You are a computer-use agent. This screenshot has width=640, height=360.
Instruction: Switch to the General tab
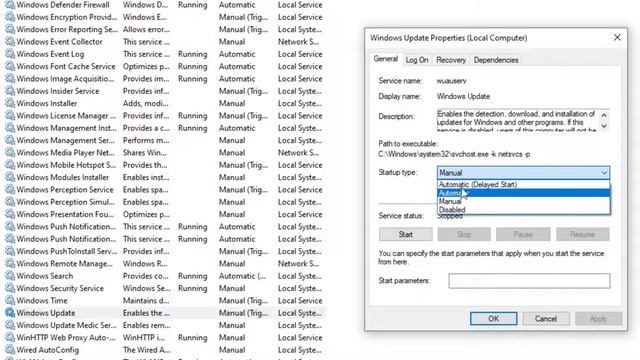point(385,59)
